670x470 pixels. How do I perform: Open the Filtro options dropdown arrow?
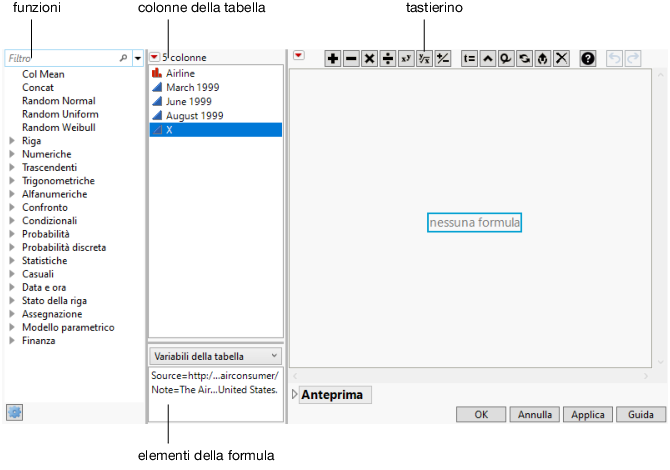[x=138, y=58]
